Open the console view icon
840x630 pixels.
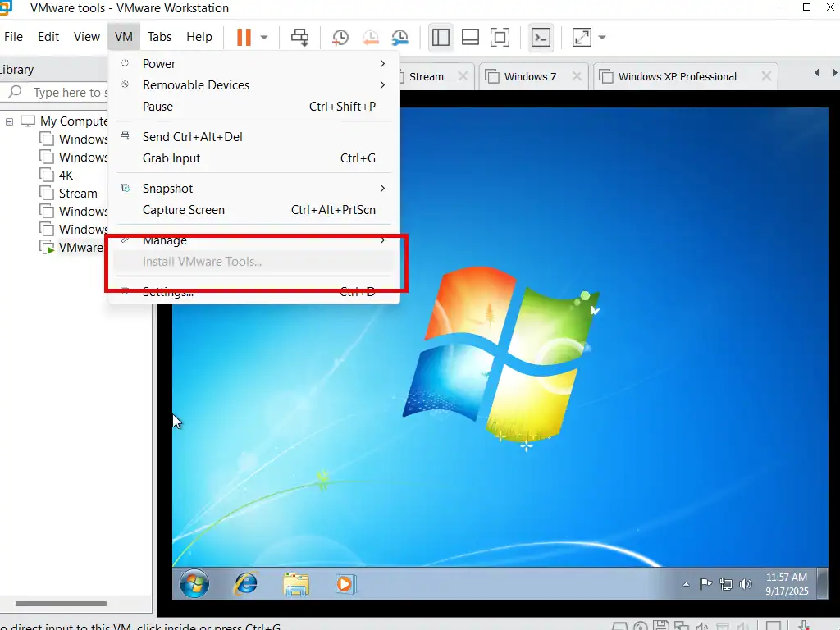pyautogui.click(x=541, y=38)
